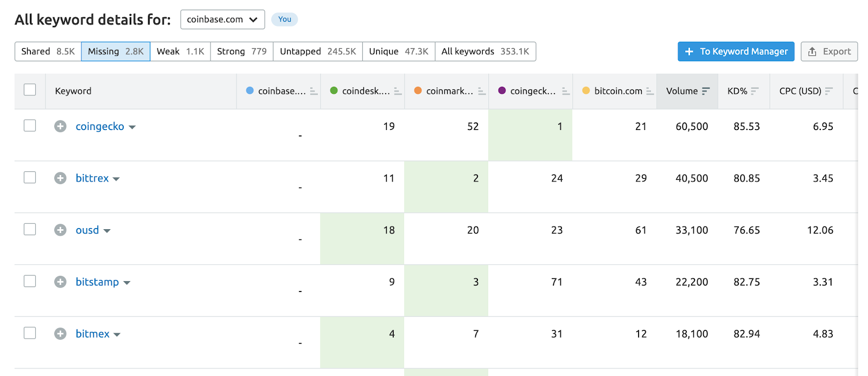Expand bitmex keyword dropdown arrow

(x=117, y=335)
